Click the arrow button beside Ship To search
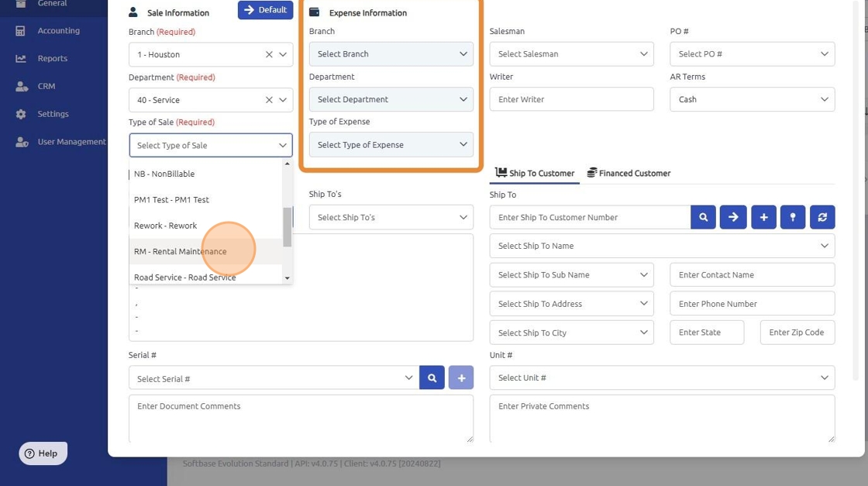 pyautogui.click(x=733, y=217)
